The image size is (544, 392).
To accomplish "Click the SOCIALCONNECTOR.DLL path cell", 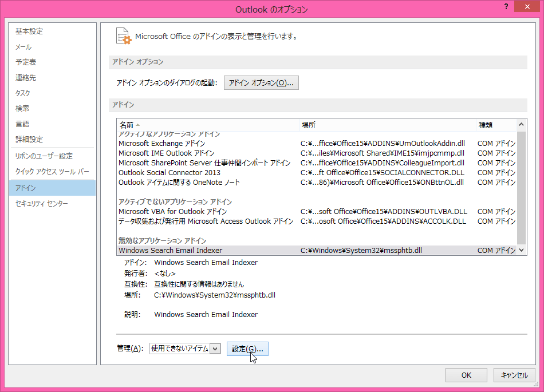I will coord(383,173).
